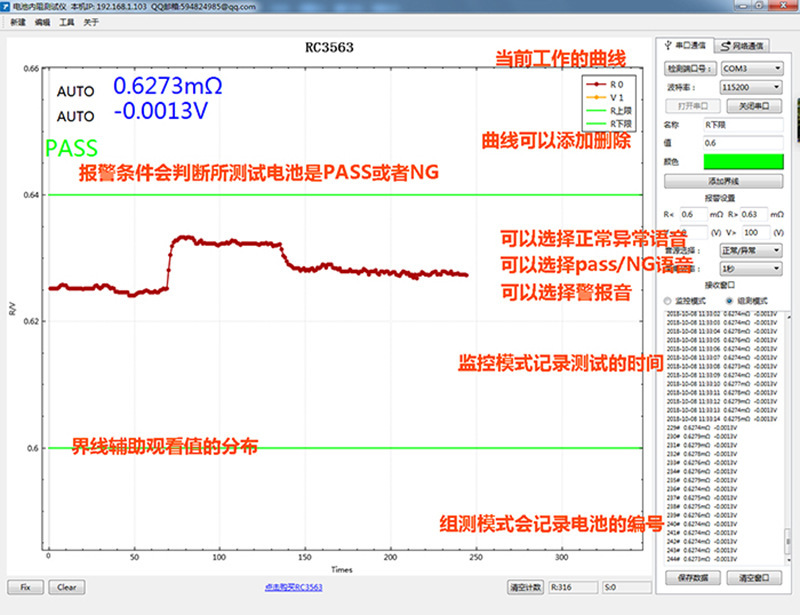Click the Times x-axis label
This screenshot has height=615, width=800.
[341, 570]
